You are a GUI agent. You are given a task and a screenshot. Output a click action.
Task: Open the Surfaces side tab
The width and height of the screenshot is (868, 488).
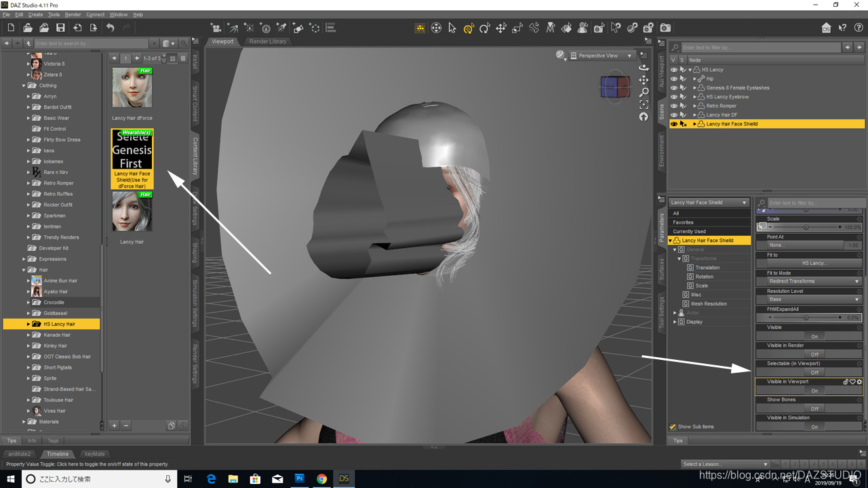pos(662,270)
